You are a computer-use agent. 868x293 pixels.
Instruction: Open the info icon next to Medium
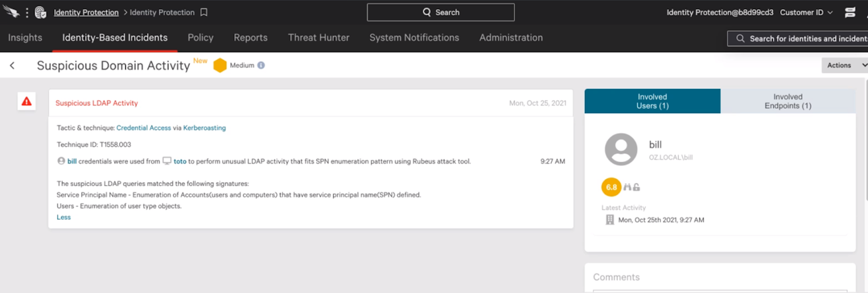click(261, 65)
